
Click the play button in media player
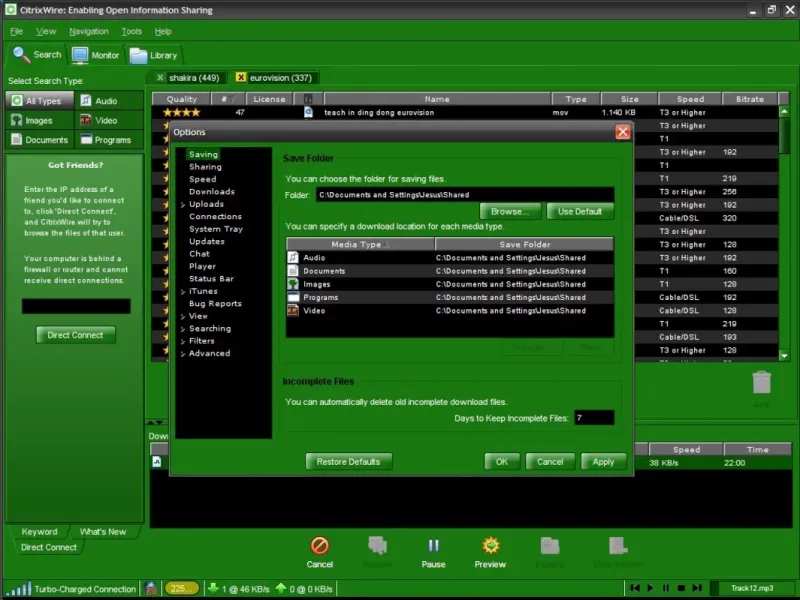click(x=651, y=588)
